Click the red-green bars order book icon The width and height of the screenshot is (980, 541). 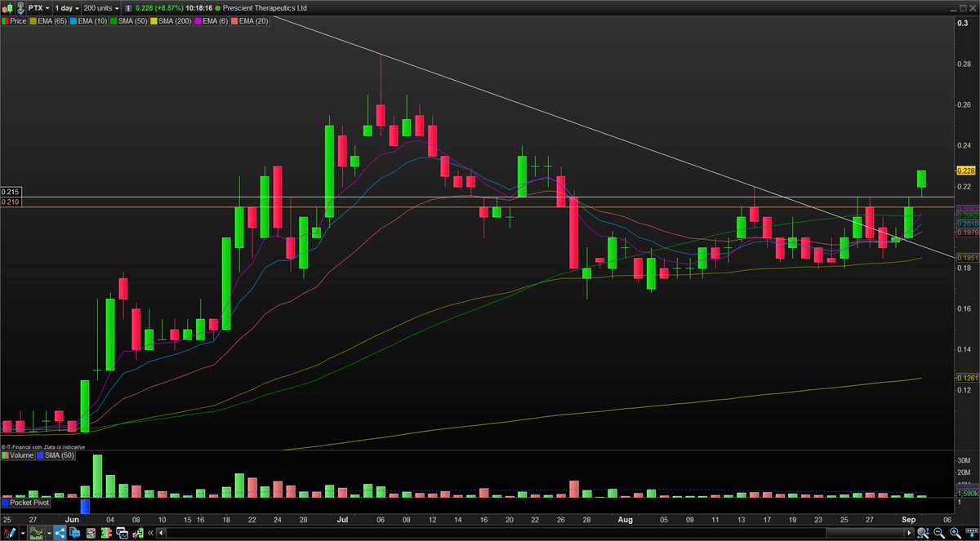106,533
